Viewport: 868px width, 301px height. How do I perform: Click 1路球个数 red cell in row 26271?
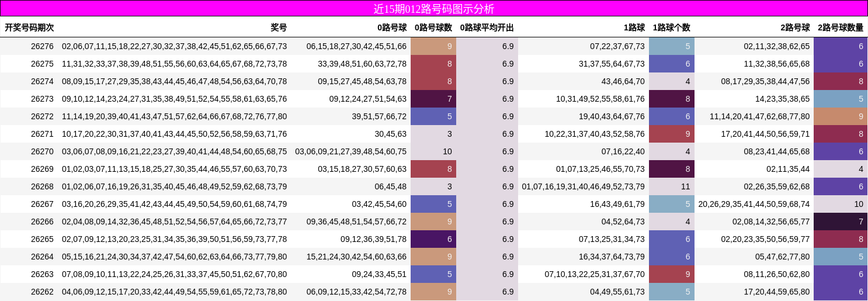point(672,134)
